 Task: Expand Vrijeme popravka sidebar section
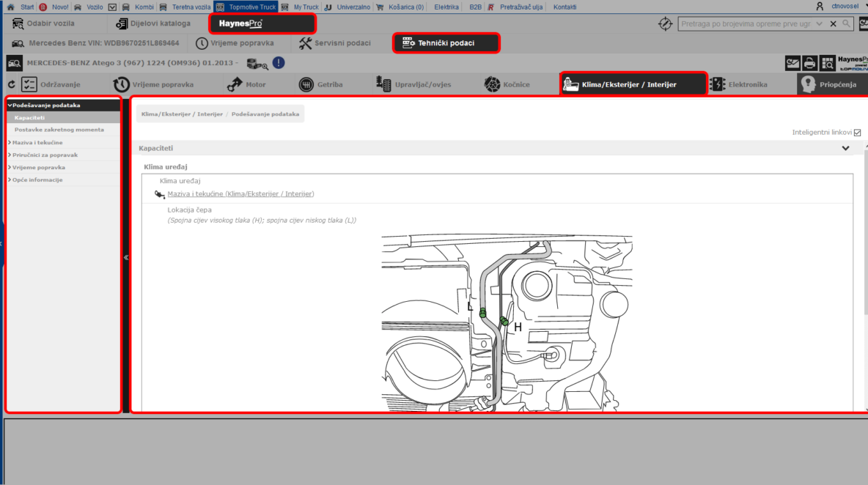tap(63, 167)
